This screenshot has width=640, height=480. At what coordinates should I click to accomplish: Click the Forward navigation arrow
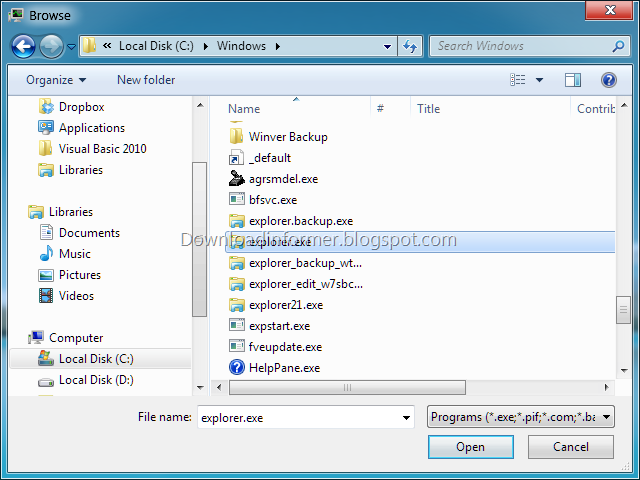(51, 47)
